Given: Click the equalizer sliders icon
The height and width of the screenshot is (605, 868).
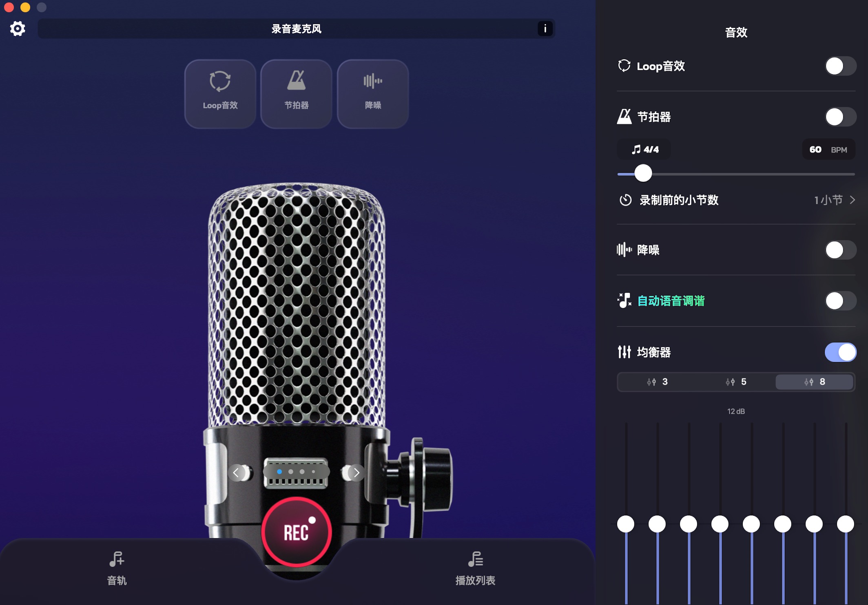Looking at the screenshot, I should [624, 352].
